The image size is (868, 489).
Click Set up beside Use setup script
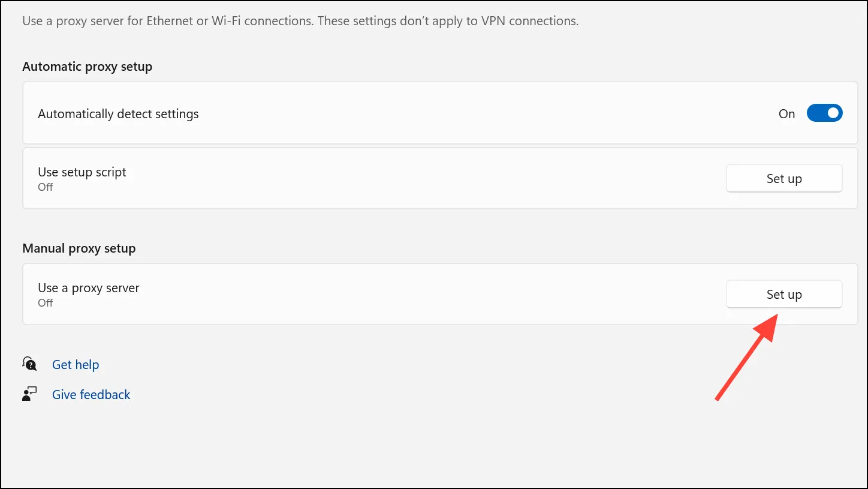[x=784, y=179]
